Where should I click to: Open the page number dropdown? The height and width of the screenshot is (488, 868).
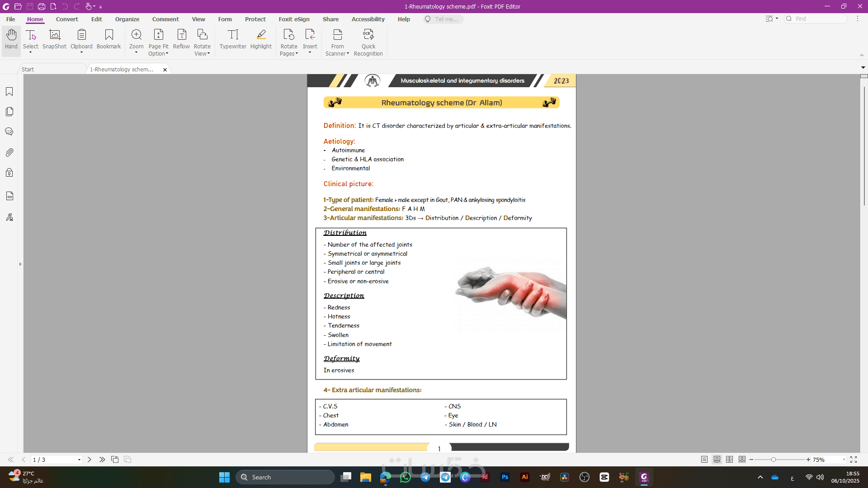coord(79,460)
